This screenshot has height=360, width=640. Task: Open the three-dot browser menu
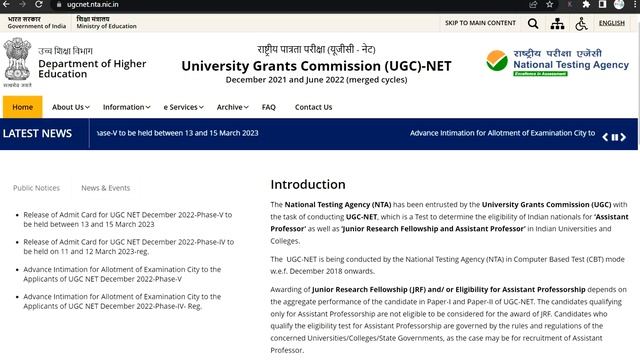coord(635,4)
